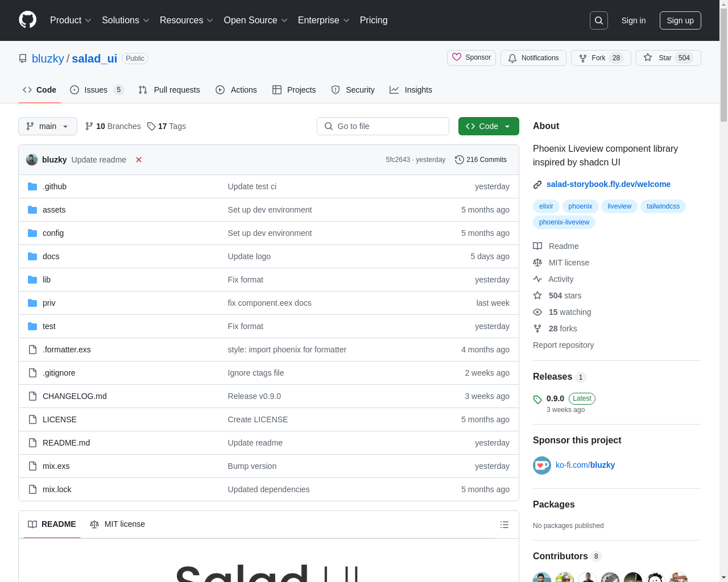The width and height of the screenshot is (728, 582).
Task: Expand the Open Source menu
Action: pos(256,20)
